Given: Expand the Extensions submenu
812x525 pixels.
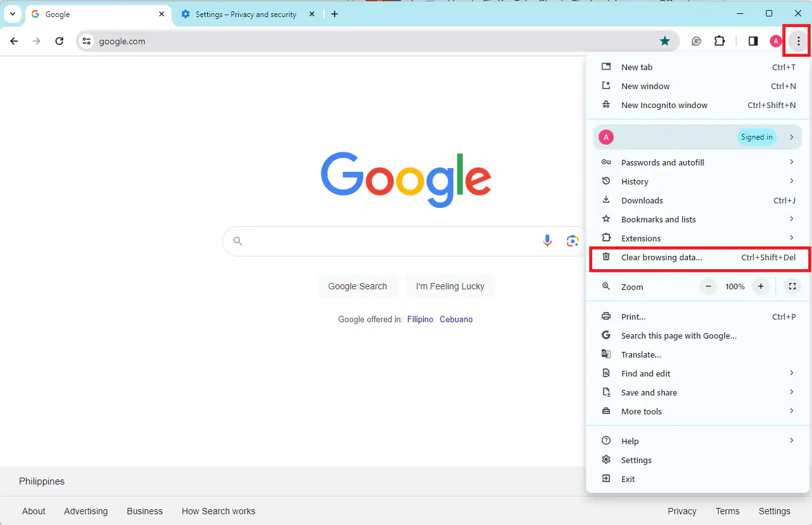Looking at the screenshot, I should click(x=698, y=238).
